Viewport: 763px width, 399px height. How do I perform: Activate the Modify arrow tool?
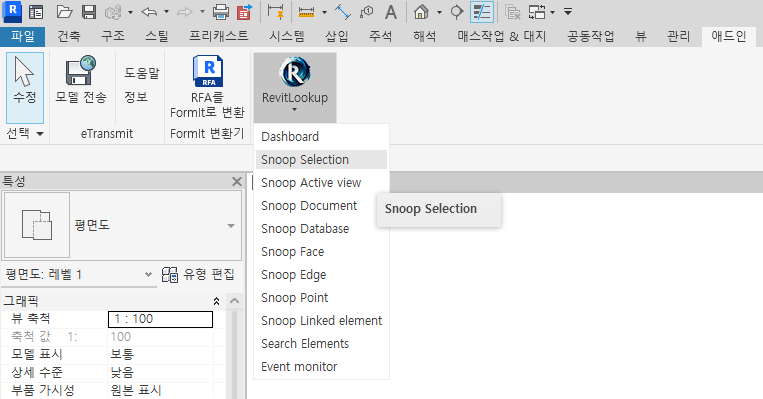pyautogui.click(x=25, y=88)
